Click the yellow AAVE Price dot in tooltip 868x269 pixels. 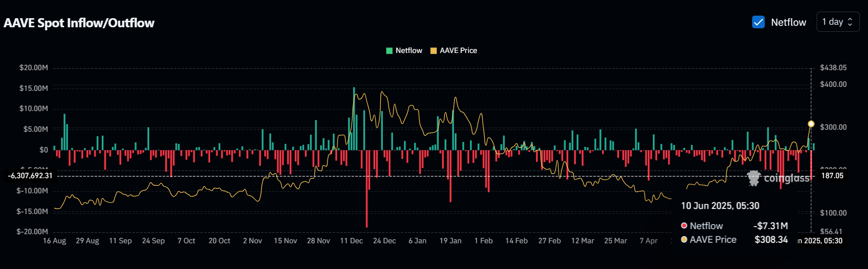coord(684,240)
